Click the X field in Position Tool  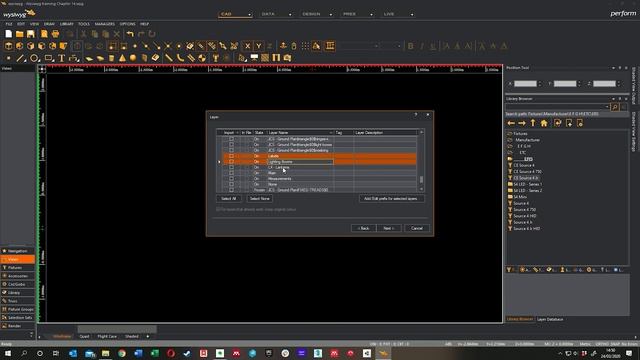click(525, 84)
